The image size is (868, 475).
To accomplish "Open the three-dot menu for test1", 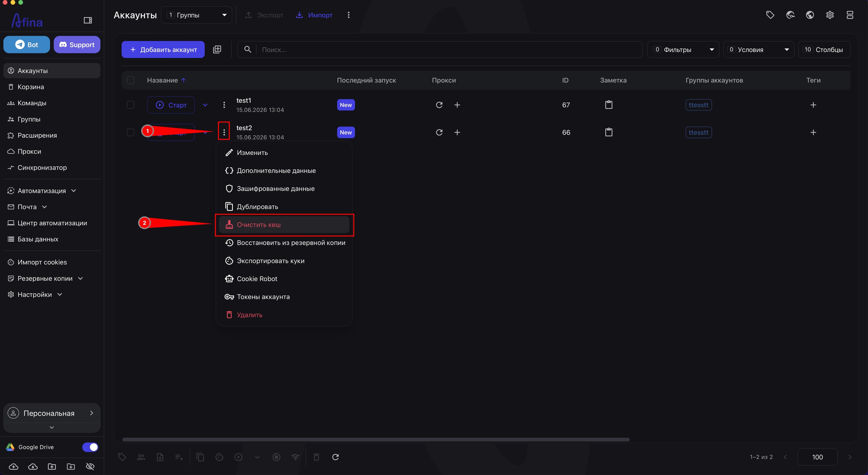I will 224,105.
